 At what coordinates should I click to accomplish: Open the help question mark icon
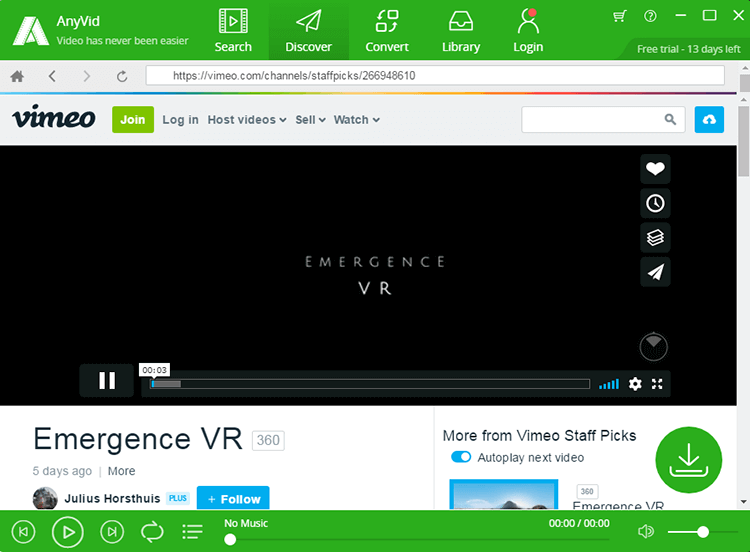tap(650, 16)
